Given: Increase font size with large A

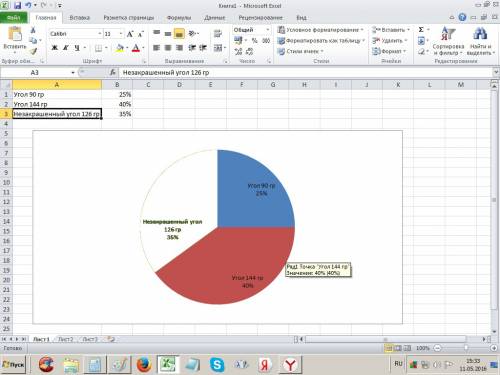Looking at the screenshot, I should click(130, 34).
